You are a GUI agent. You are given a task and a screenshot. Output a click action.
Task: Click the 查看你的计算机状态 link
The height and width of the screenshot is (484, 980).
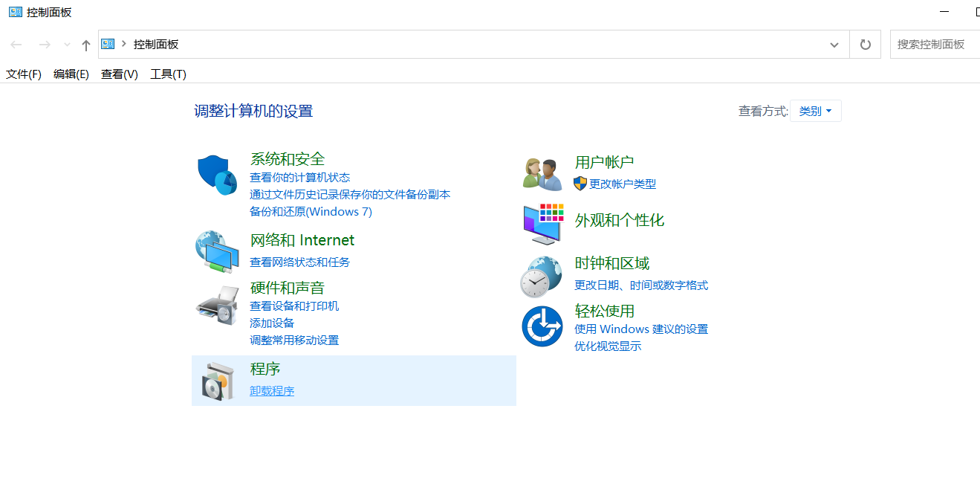point(299,177)
